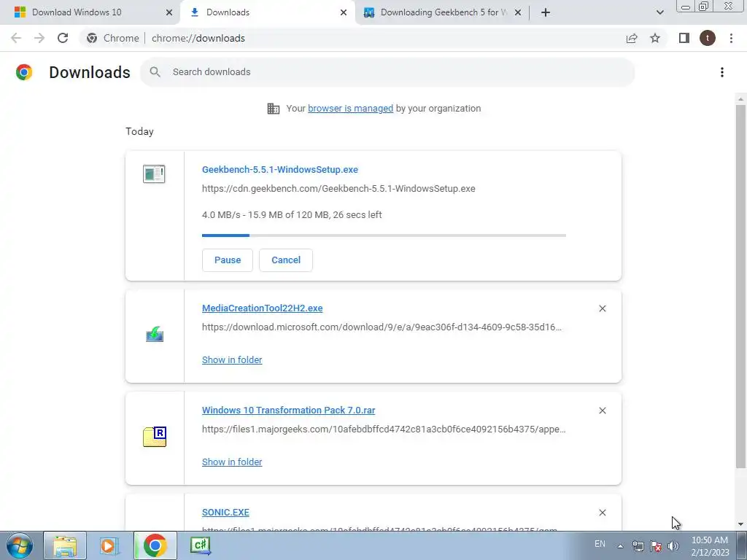
Task: Click the 'Today' date heading
Action: click(x=139, y=131)
